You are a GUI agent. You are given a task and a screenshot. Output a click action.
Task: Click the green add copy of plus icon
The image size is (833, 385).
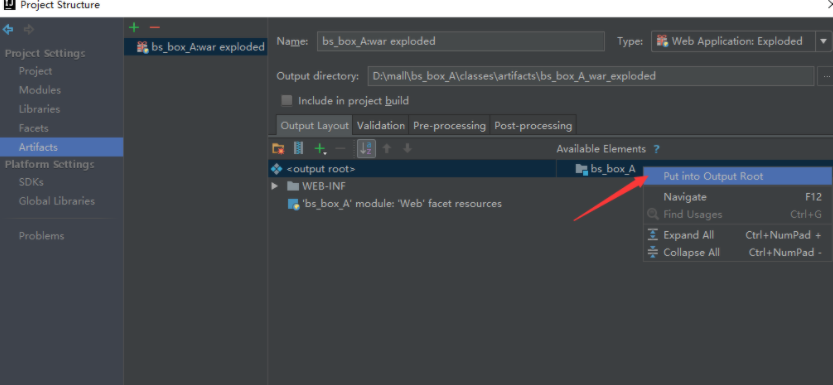320,149
